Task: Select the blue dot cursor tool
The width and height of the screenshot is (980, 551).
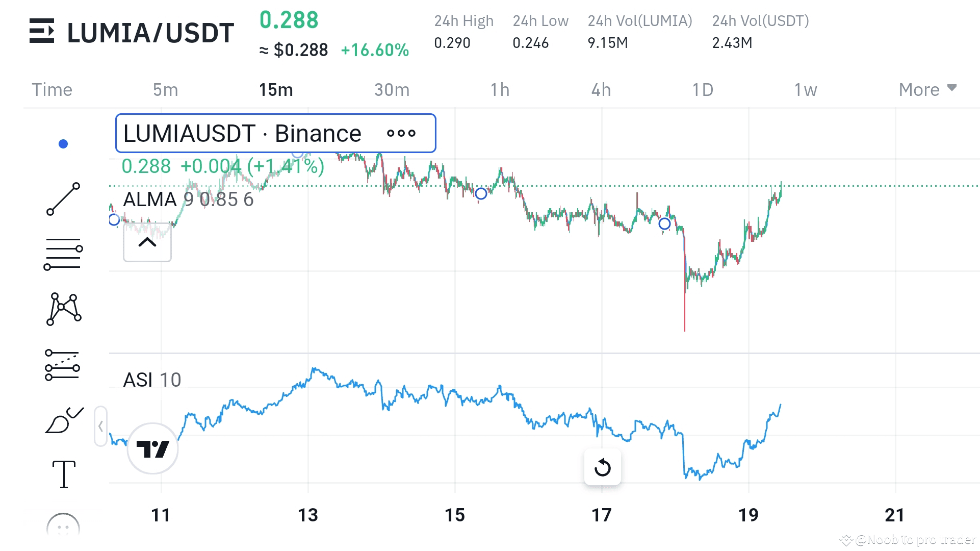Action: click(63, 144)
